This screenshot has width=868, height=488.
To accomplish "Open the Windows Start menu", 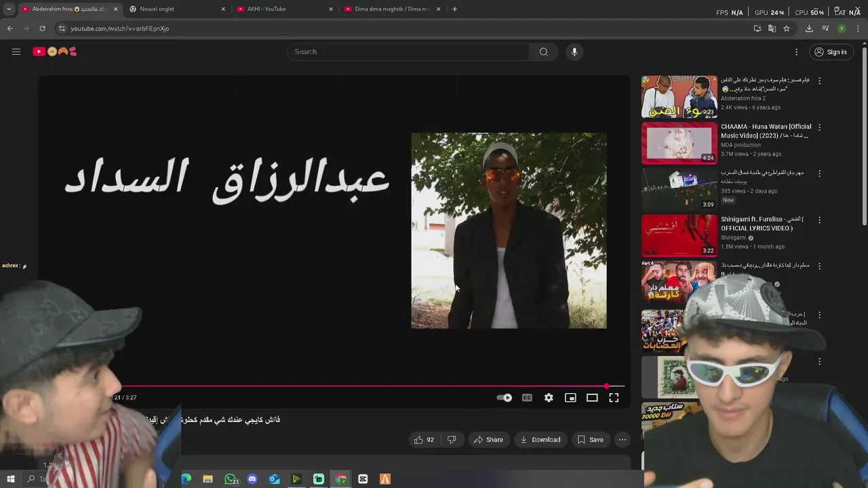I will [x=11, y=479].
